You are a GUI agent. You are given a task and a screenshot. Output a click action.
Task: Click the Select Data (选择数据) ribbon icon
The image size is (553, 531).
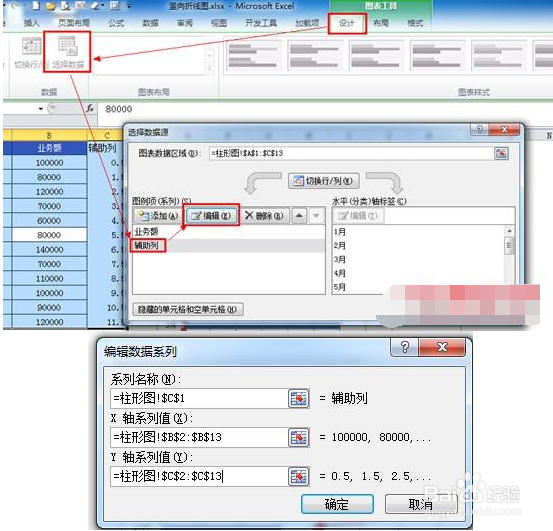(x=67, y=51)
